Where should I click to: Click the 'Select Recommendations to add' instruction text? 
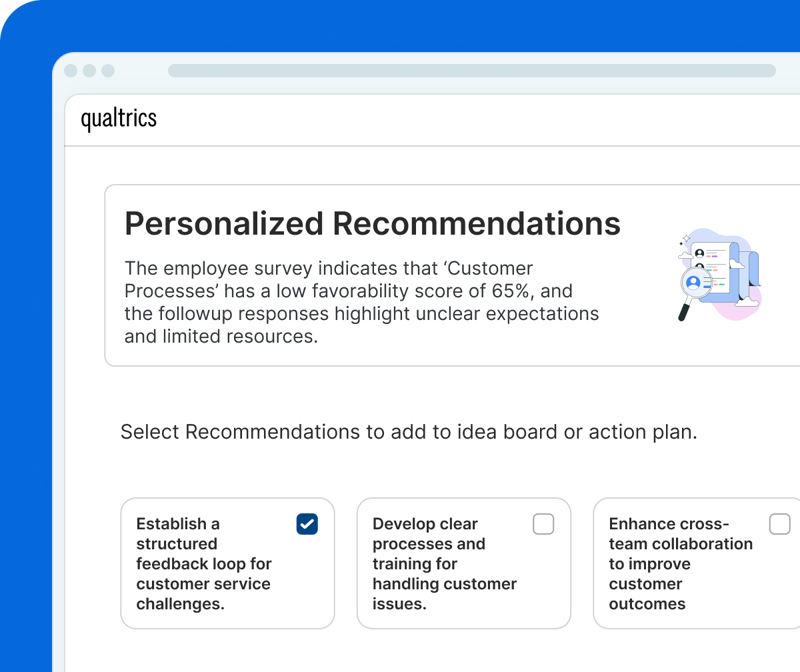409,432
